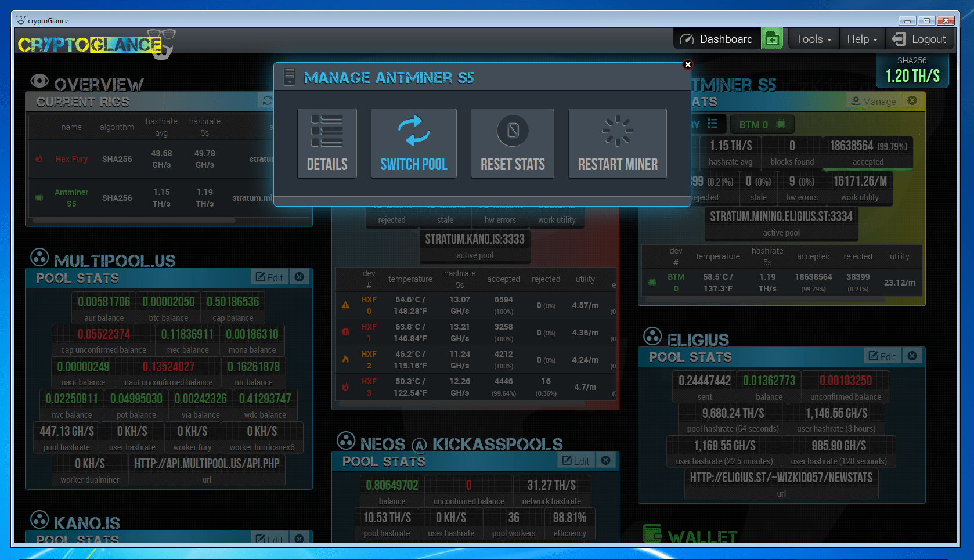Click the Antminer S5 green status icon
974x560 pixels.
click(39, 197)
